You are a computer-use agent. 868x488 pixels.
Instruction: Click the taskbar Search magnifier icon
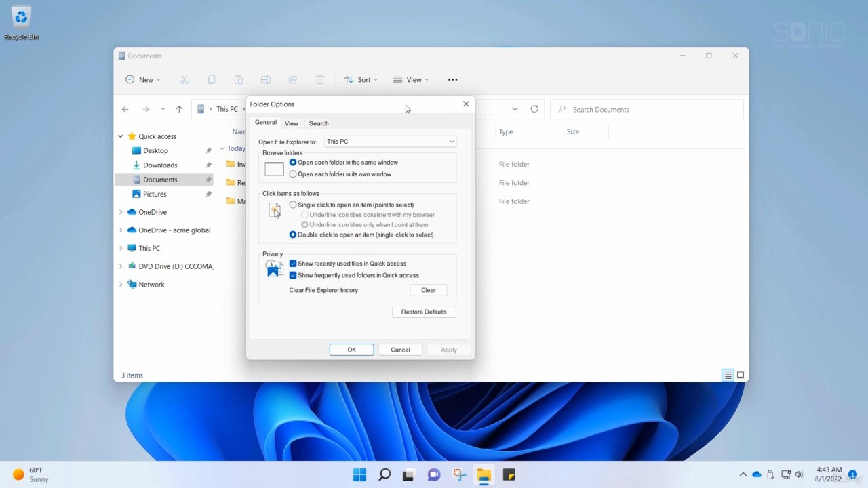[384, 474]
